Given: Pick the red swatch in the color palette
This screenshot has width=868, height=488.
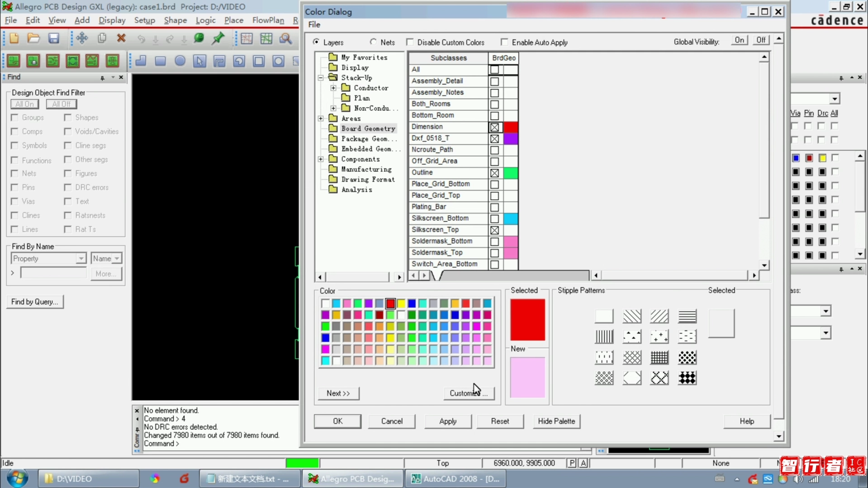Looking at the screenshot, I should coord(390,303).
